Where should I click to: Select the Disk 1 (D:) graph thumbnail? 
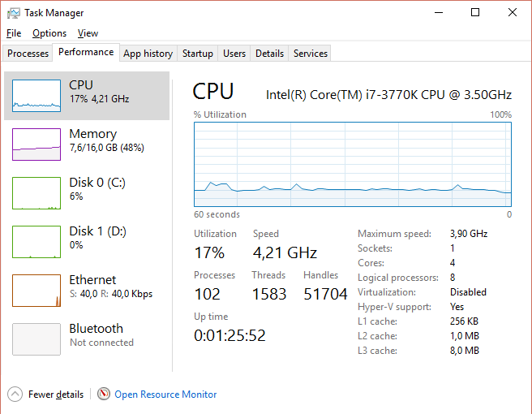coord(36,242)
